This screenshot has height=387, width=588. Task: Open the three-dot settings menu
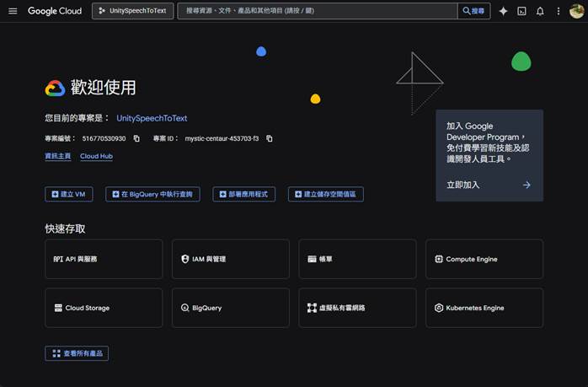point(558,11)
